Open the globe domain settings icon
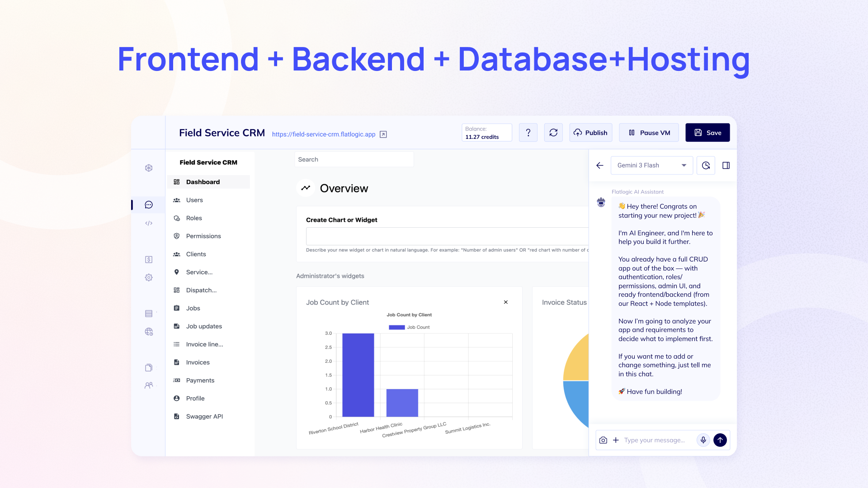 pyautogui.click(x=149, y=332)
